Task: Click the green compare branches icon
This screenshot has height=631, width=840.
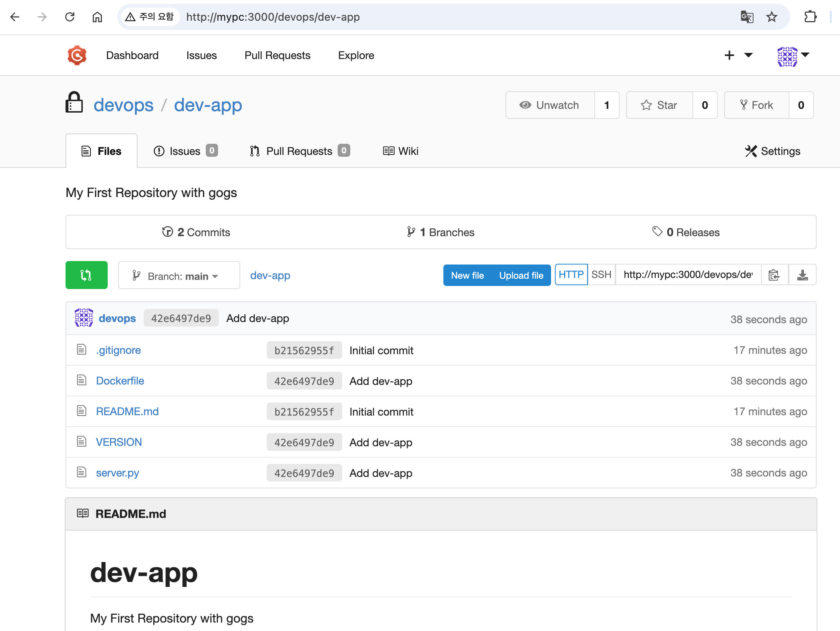Action: pos(86,275)
